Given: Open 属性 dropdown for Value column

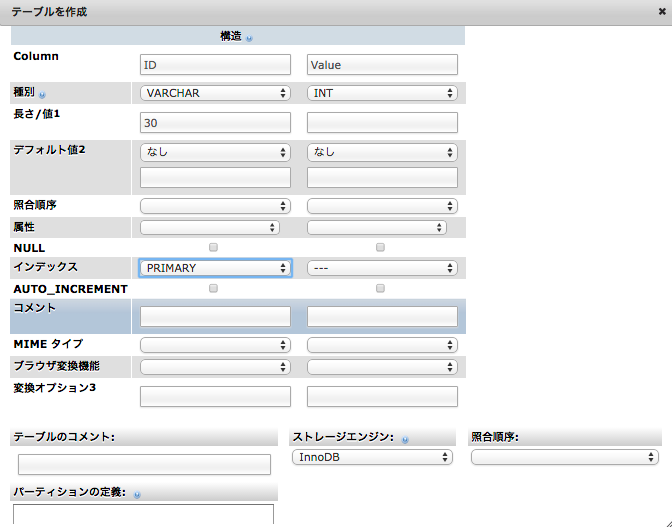Looking at the screenshot, I should tap(377, 228).
